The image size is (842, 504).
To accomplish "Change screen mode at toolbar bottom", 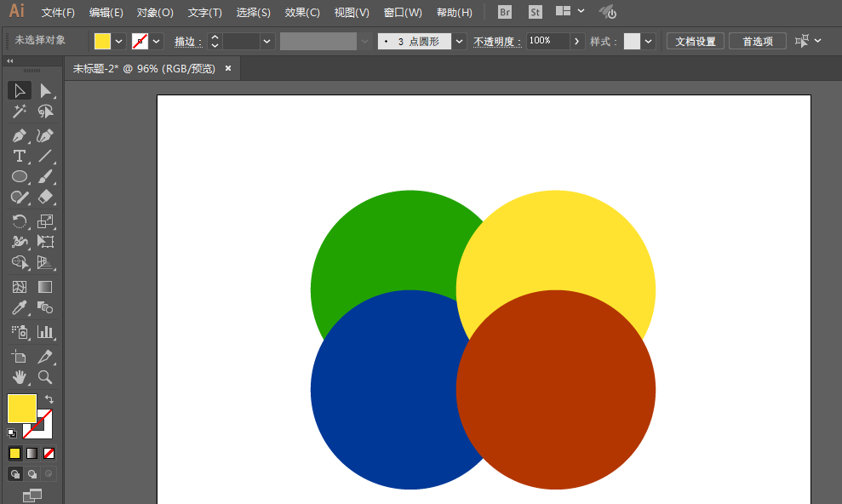I will 32,495.
